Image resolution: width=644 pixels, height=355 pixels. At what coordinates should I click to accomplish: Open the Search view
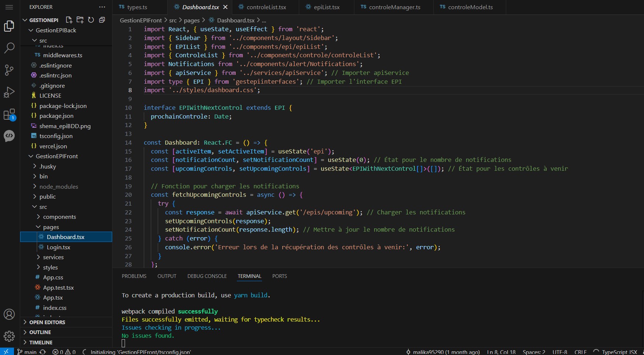tap(9, 48)
